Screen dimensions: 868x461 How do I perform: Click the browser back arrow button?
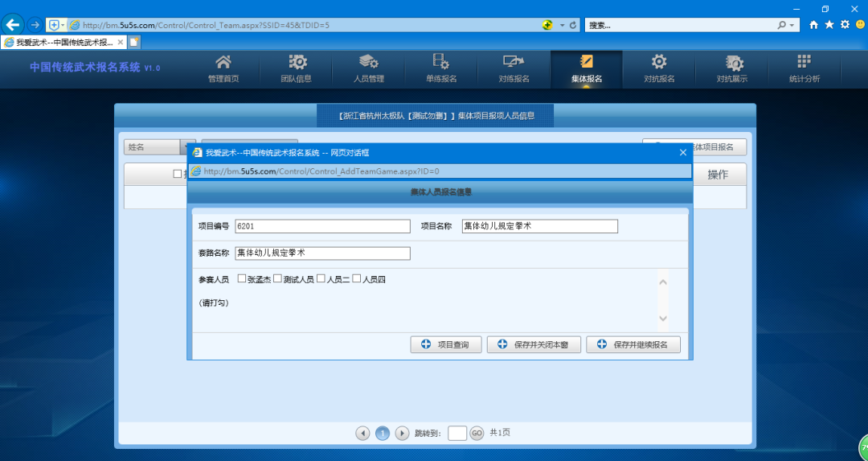[12, 25]
